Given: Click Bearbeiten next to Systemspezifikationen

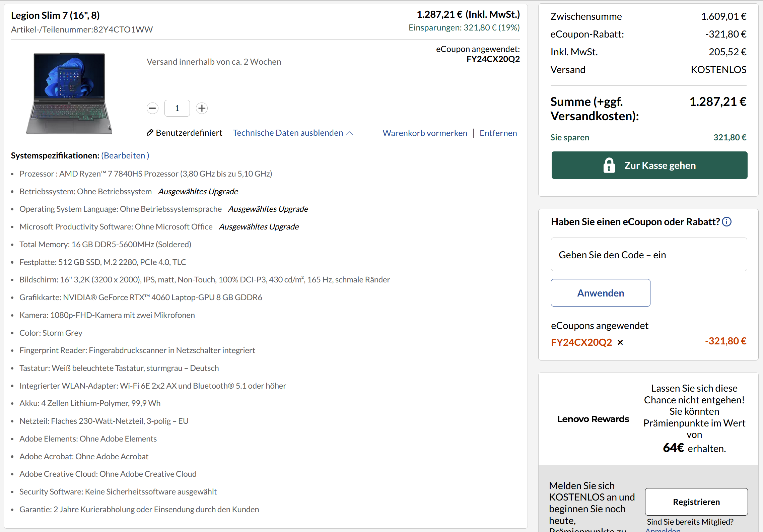Looking at the screenshot, I should pyautogui.click(x=125, y=155).
